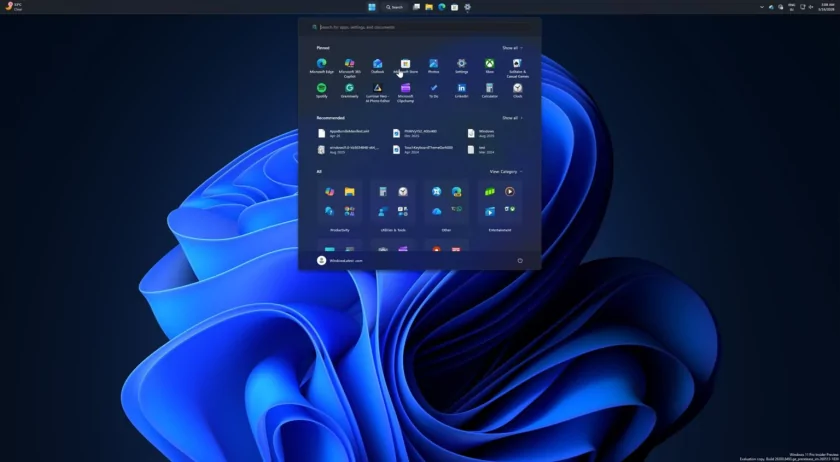Open the recommended file dated Dec 2023
Screen dimensions: 840x462
[415, 133]
